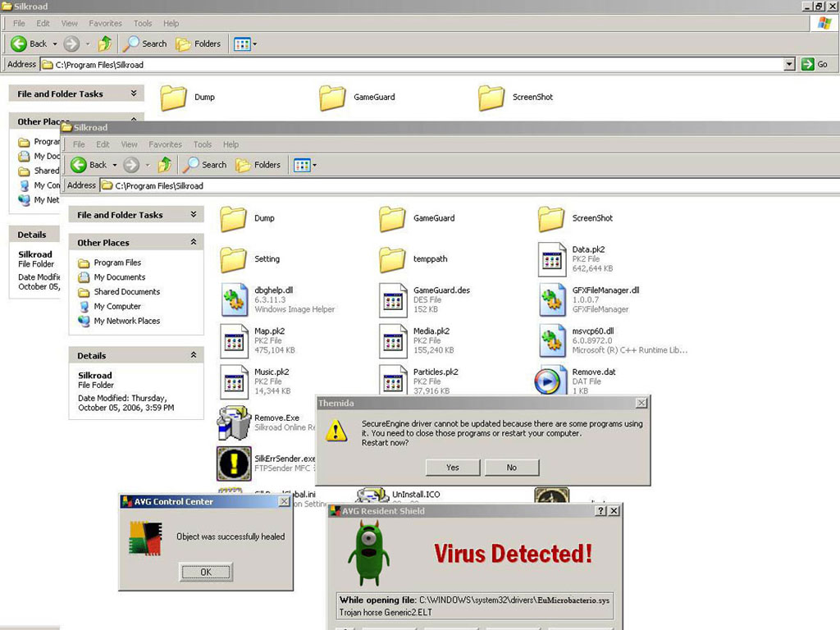Click Up folder icon in rear Silkroad window
840x630 pixels.
coord(104,44)
